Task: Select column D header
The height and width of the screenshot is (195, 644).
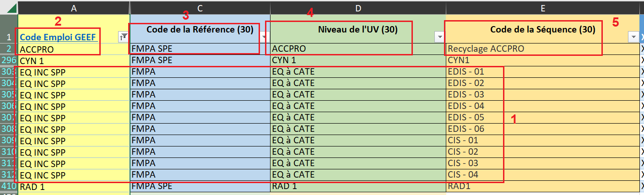Action: click(x=357, y=7)
